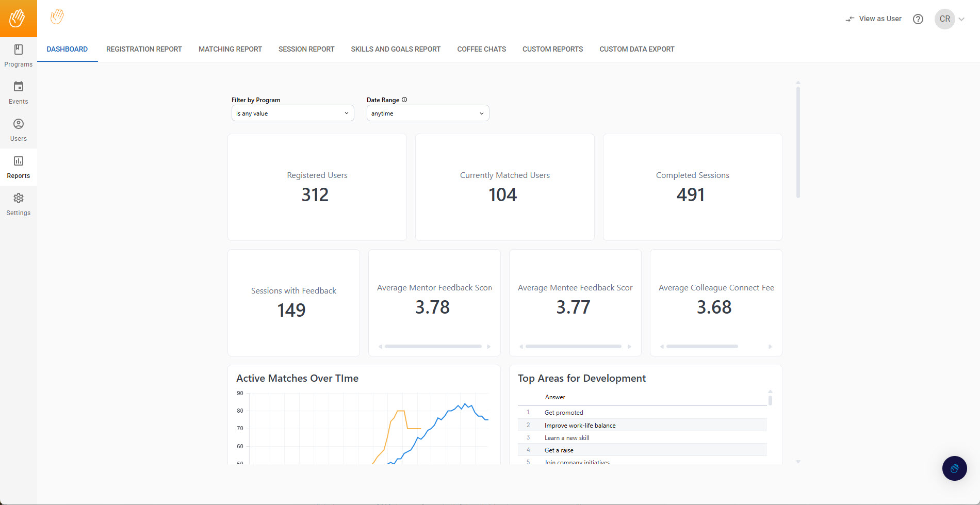Viewport: 980px width, 505px height.
Task: Click left arrow on Mentor Feedback scrollbar
Action: [380, 347]
